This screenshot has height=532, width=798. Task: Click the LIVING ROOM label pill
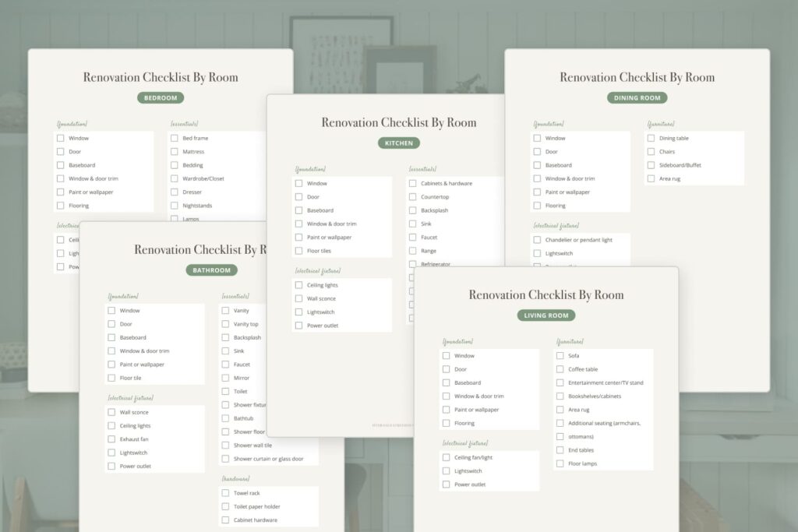tap(546, 315)
